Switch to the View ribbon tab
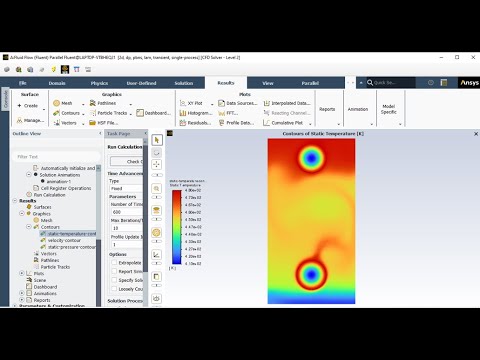The width and height of the screenshot is (480, 360). click(x=268, y=83)
